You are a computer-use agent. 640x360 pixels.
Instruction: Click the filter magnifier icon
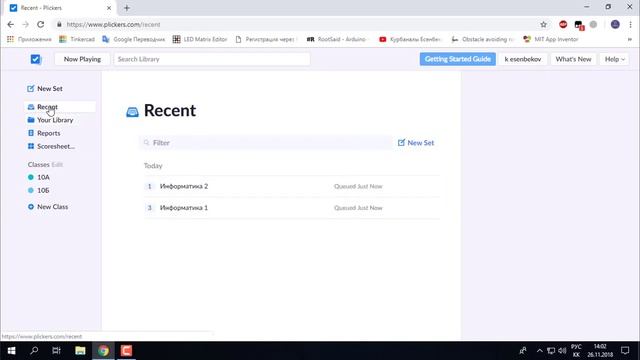[x=146, y=142]
